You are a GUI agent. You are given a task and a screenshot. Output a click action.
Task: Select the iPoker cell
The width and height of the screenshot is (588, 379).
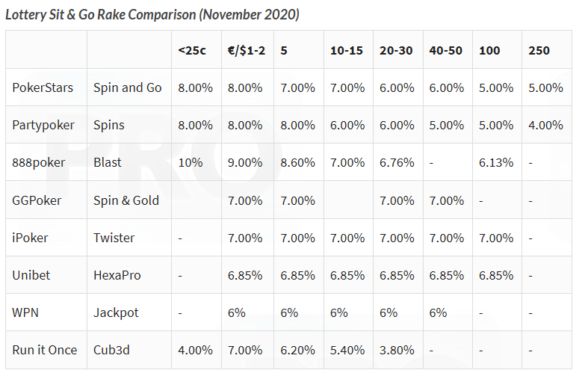tap(30, 238)
